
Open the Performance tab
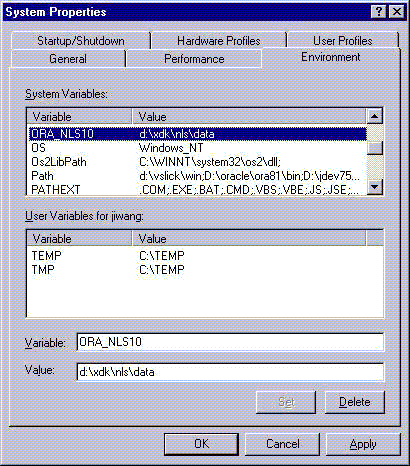(x=194, y=59)
